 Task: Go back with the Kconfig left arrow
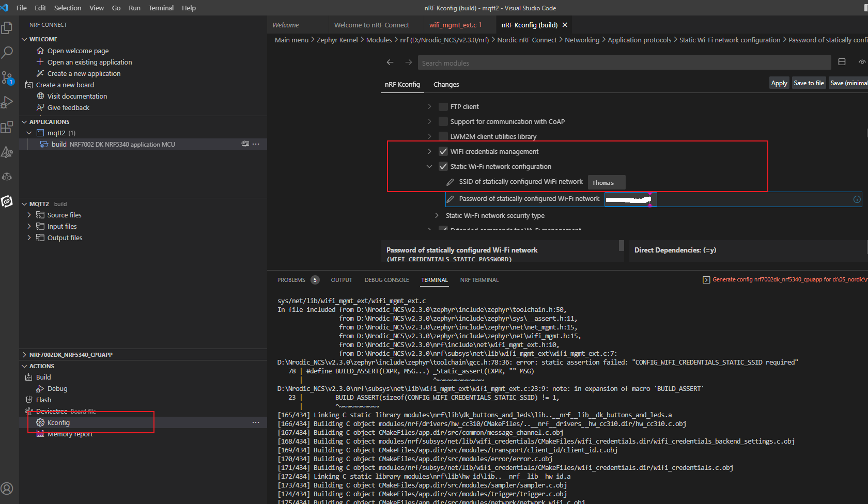pyautogui.click(x=390, y=62)
